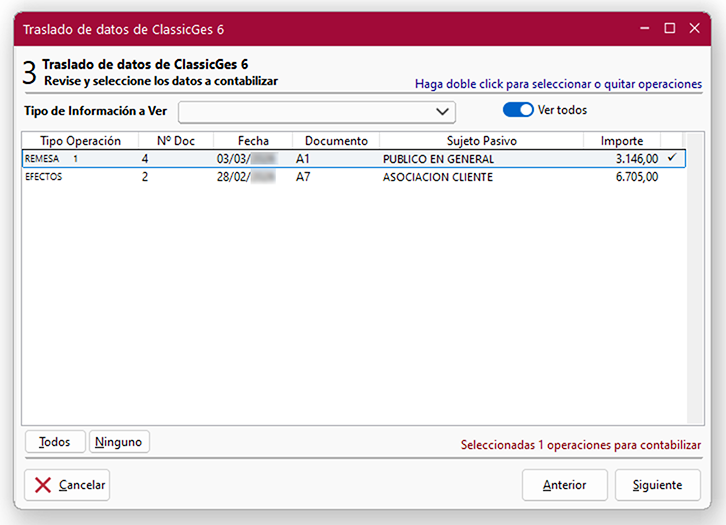Sort by the Fecha column header
726x525 pixels.
253,141
